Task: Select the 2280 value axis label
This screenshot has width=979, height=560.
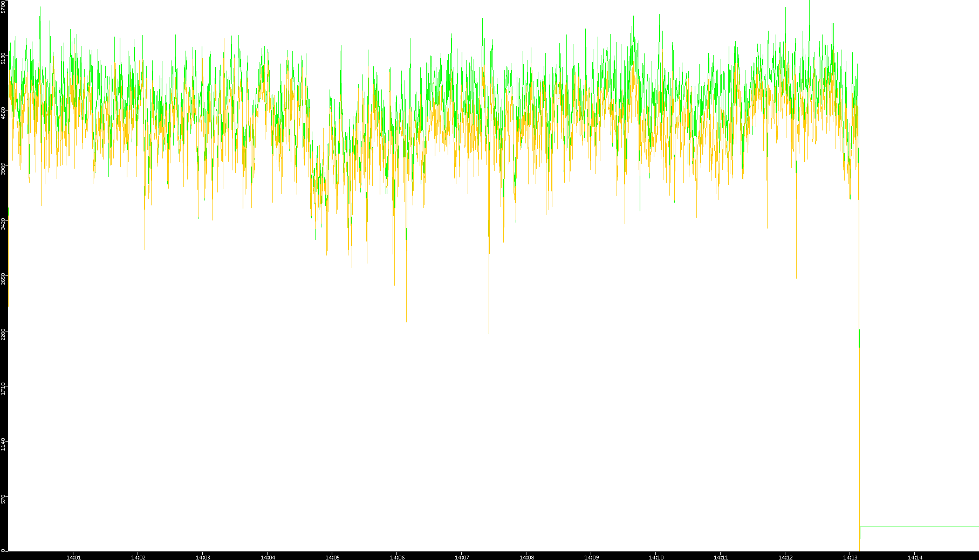Action: coord(3,334)
